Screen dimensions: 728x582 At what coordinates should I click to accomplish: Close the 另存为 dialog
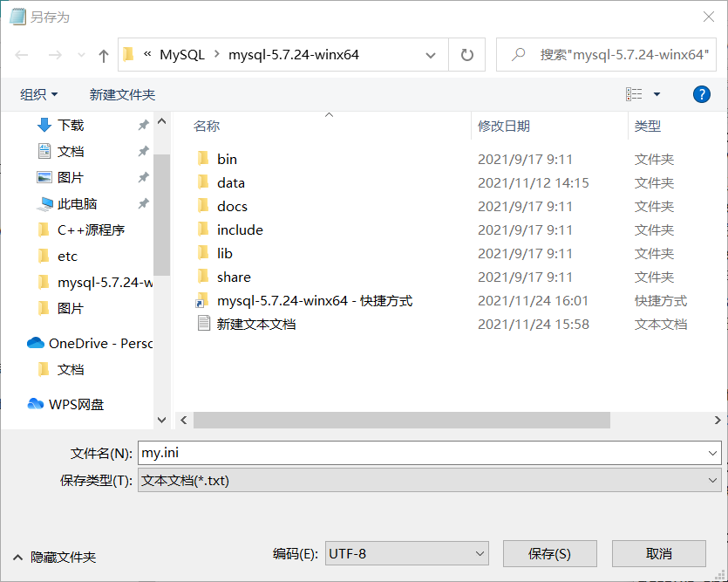[709, 17]
